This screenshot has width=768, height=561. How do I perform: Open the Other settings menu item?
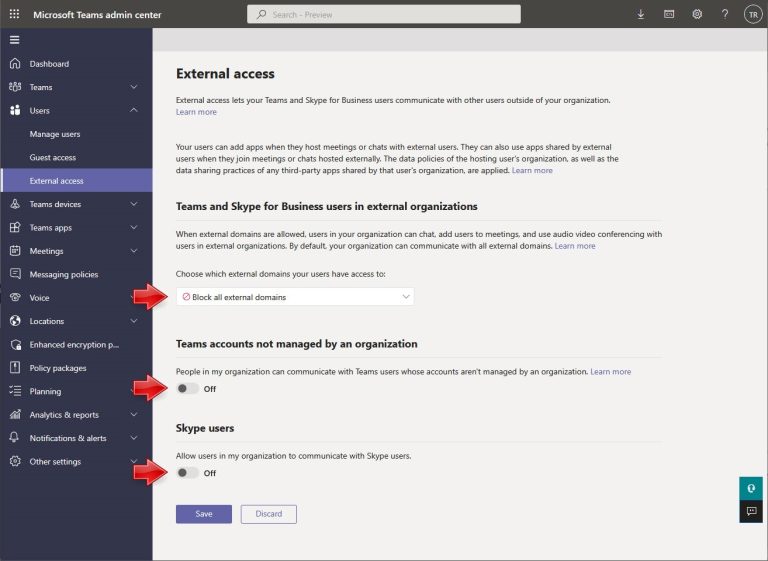pos(76,462)
